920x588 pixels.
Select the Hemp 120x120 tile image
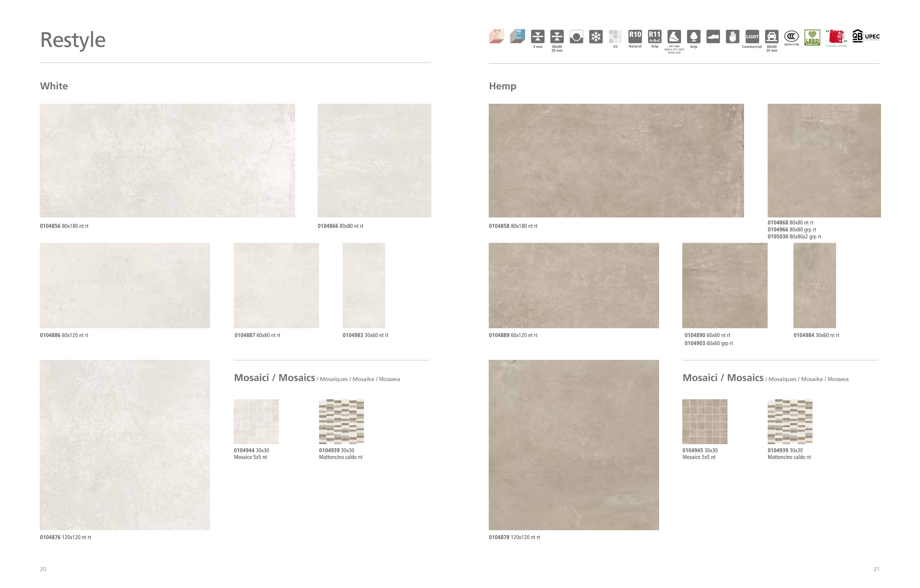click(x=573, y=445)
